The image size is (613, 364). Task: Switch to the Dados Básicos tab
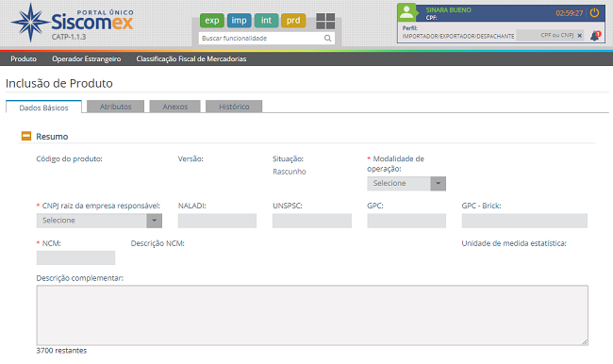coord(43,108)
